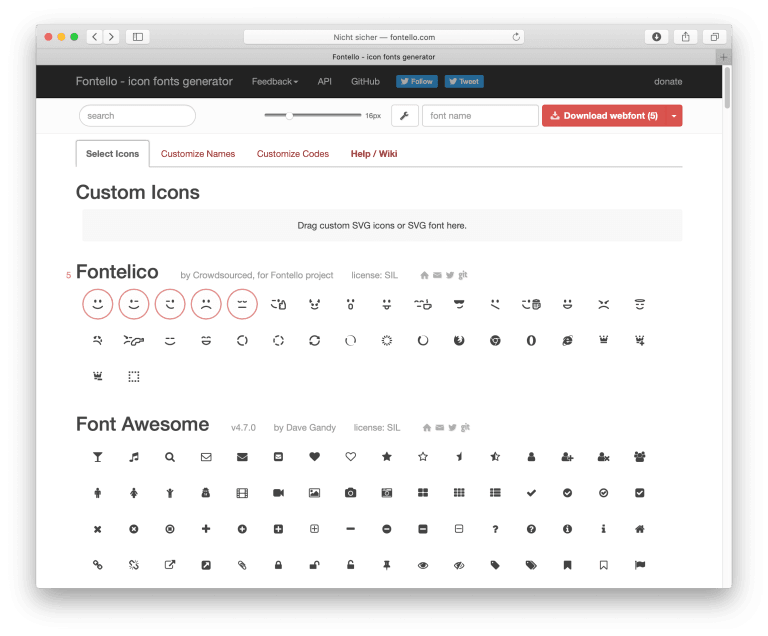The image size is (768, 636).
Task: Open Fontelico home page icon link
Action: pos(425,275)
